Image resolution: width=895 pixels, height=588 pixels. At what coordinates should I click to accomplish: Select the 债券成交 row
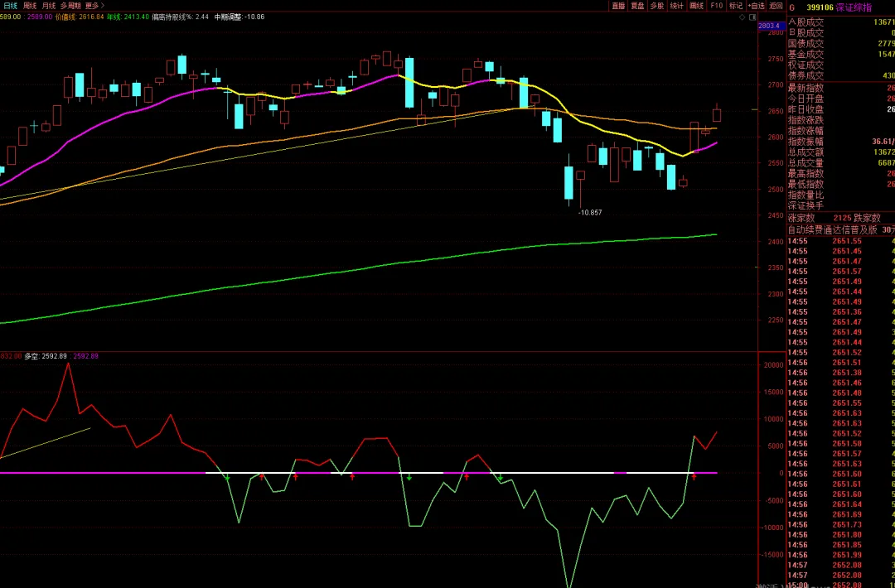841,75
